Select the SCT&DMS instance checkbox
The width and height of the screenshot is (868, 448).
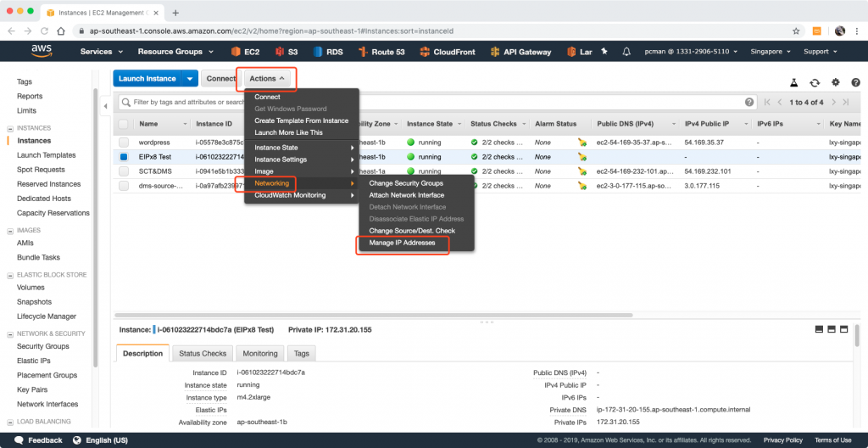[x=124, y=171]
